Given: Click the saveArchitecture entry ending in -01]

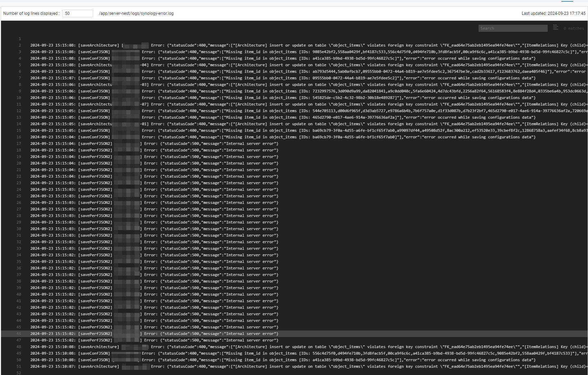Looking at the screenshot, I should coord(308,124).
